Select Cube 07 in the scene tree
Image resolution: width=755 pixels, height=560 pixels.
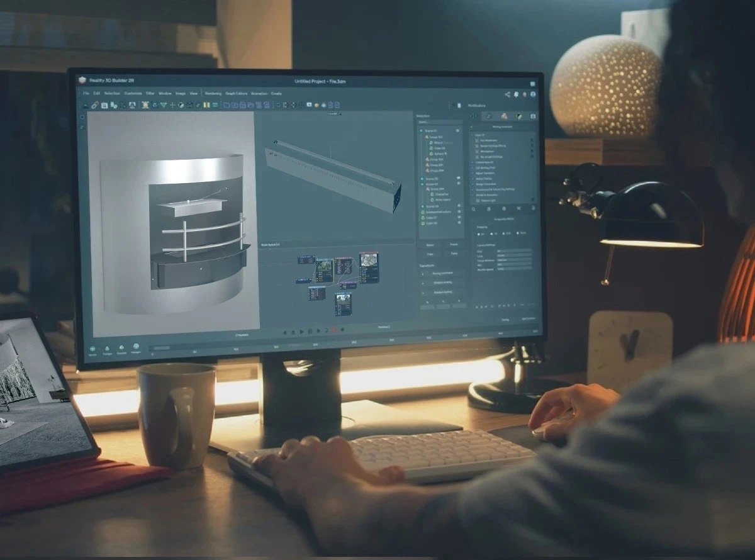click(x=432, y=218)
